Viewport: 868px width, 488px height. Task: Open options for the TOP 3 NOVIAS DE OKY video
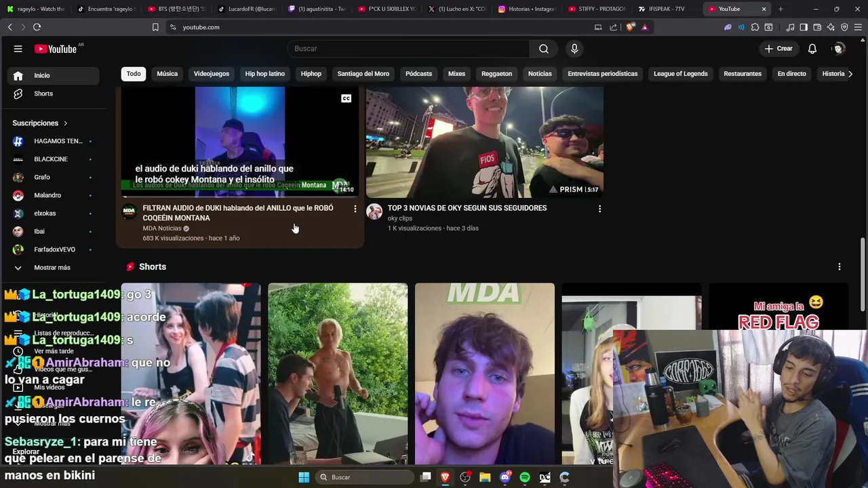coord(599,209)
